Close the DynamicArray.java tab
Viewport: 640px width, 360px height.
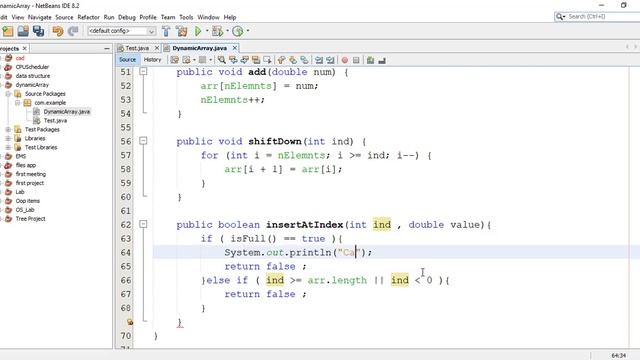[x=235, y=48]
